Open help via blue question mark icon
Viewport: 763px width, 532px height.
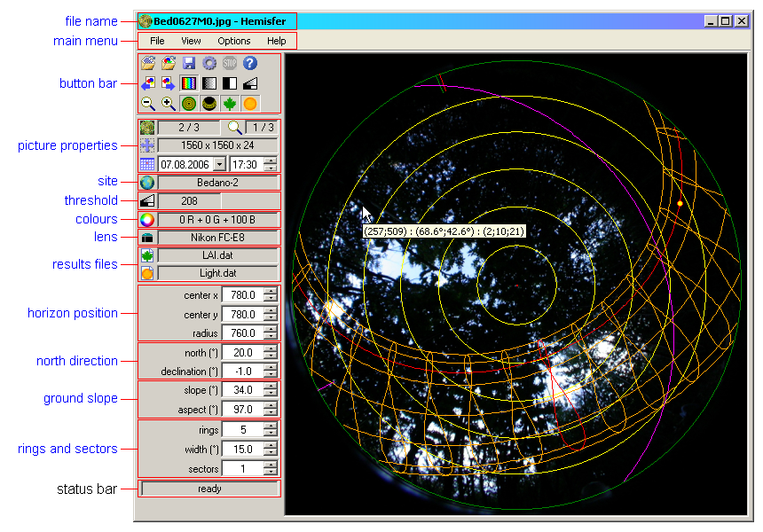pos(250,63)
